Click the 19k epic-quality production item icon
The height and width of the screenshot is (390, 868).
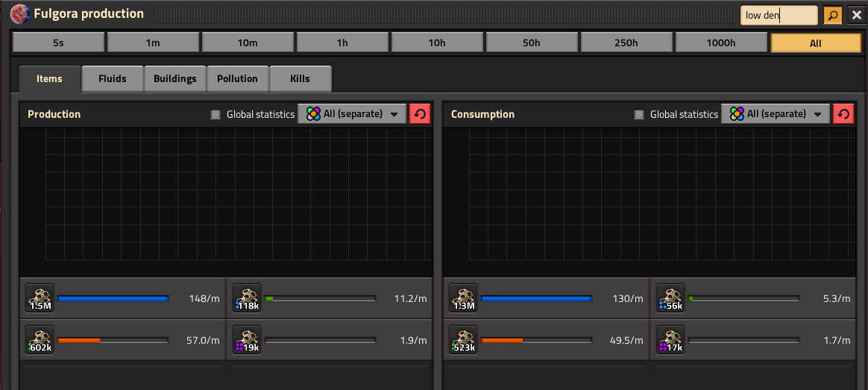pos(247,339)
